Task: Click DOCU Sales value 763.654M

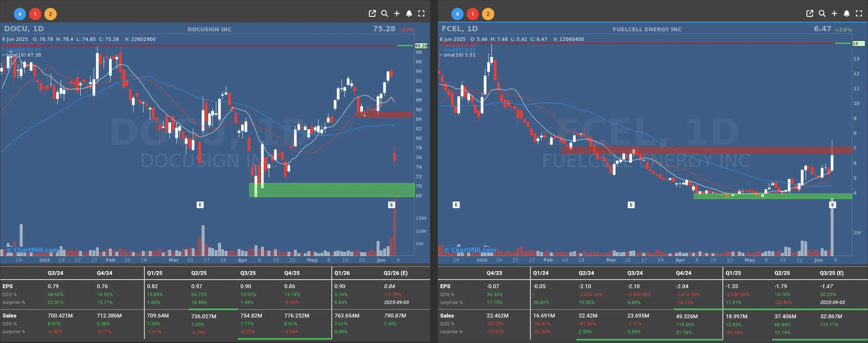Action: click(x=347, y=316)
